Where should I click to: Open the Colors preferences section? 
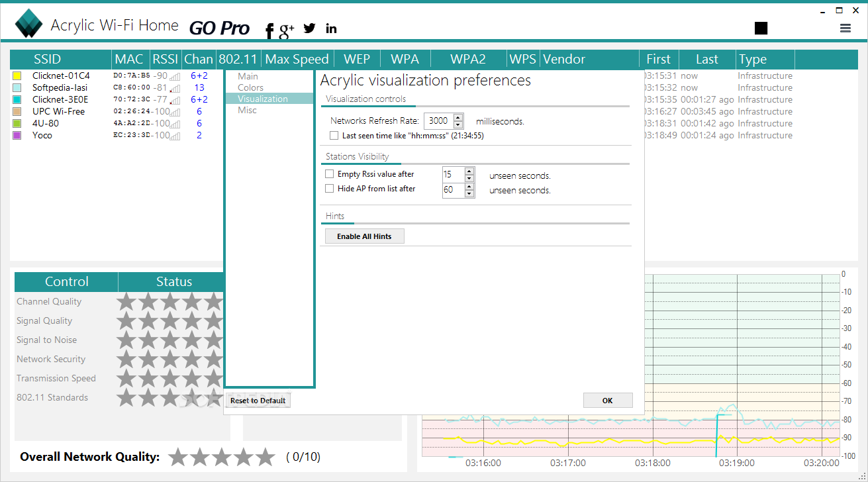point(250,87)
